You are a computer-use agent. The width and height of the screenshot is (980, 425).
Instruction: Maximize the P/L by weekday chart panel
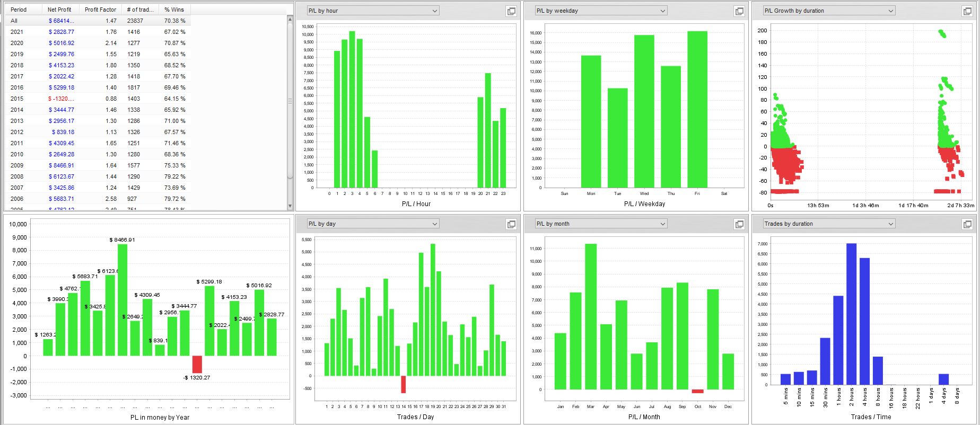click(x=739, y=11)
